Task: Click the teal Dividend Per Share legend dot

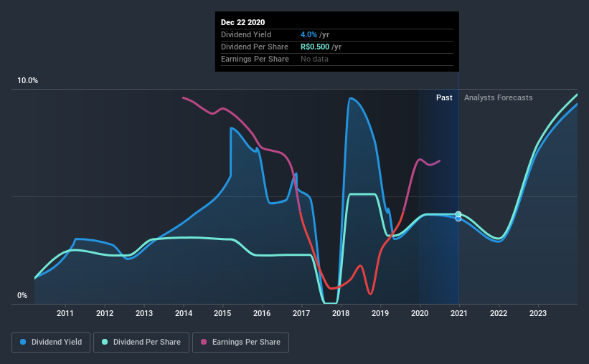Action: (105, 342)
